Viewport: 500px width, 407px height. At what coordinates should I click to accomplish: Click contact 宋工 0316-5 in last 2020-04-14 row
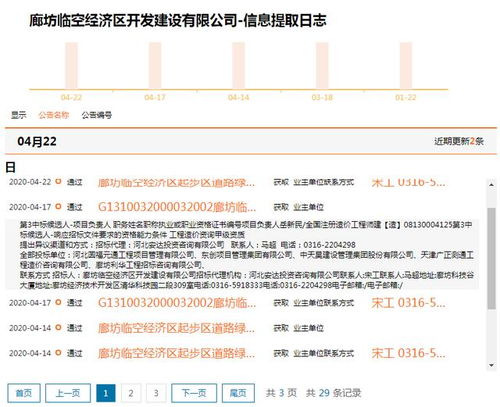[408, 353]
